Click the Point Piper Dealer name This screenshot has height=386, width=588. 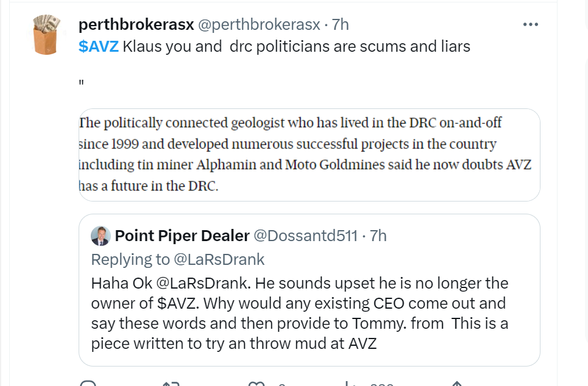pyautogui.click(x=182, y=236)
